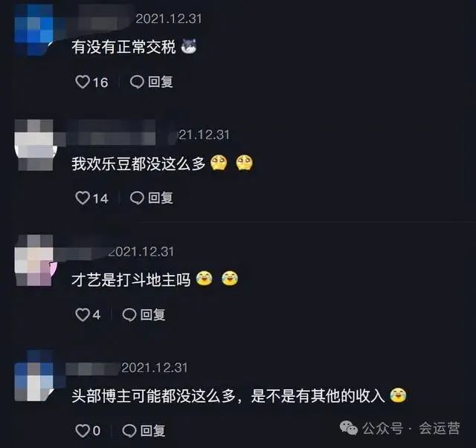The image size is (476, 448).
Task: Click 回复 under the 0-like comment
Action: pos(152,431)
